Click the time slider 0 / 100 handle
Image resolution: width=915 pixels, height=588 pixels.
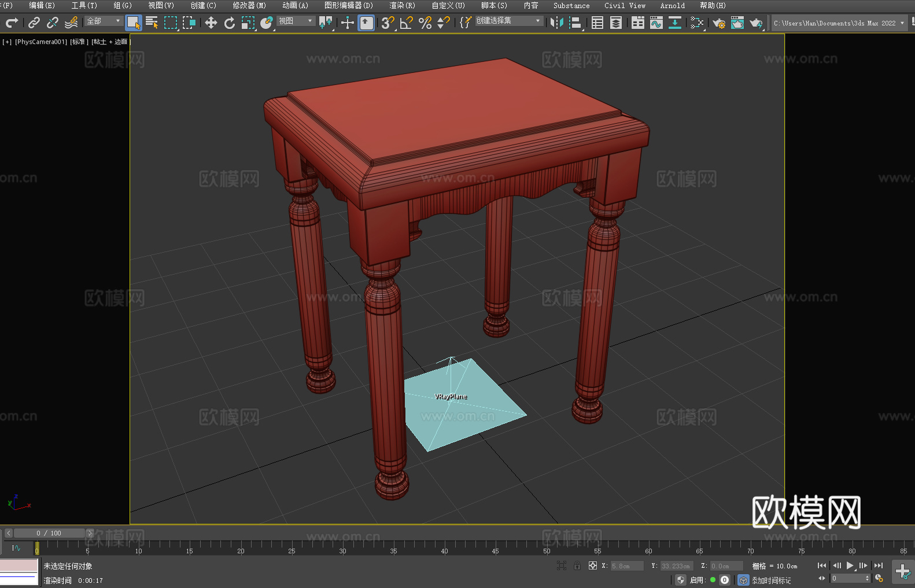point(49,533)
